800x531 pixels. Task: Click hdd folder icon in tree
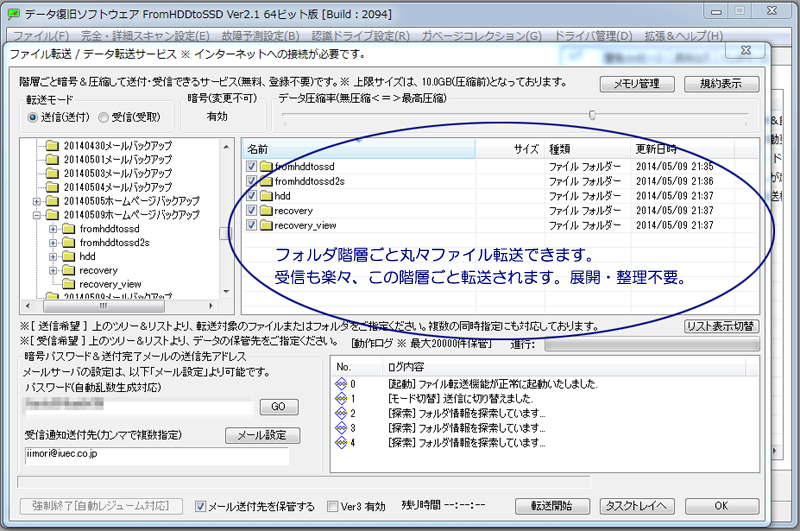tap(68, 256)
